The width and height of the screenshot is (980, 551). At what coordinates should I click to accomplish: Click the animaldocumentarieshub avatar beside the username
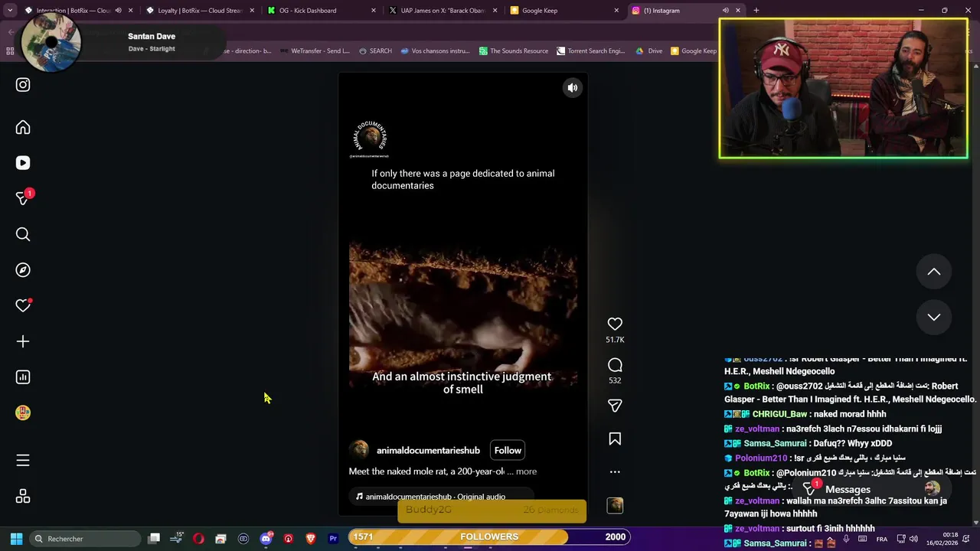(359, 450)
